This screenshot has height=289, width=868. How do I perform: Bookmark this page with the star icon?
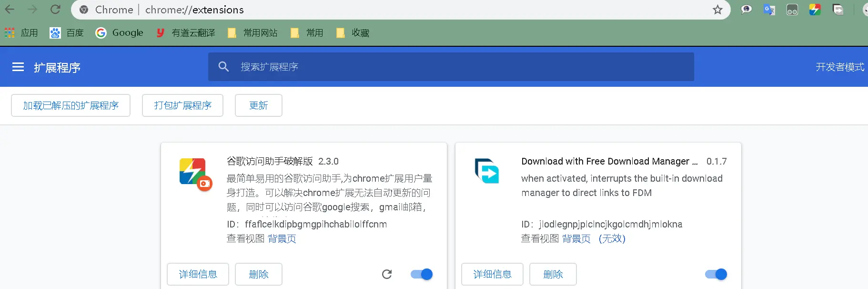[x=717, y=10]
